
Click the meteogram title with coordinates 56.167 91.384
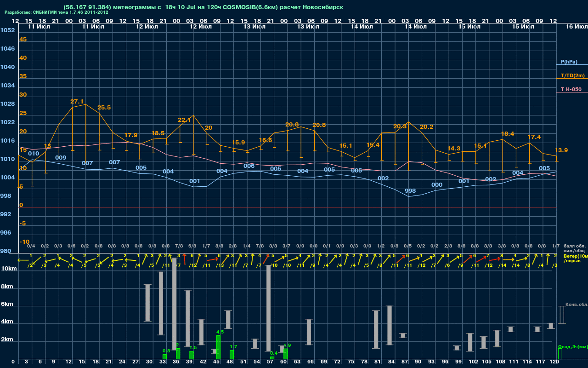pyautogui.click(x=203, y=7)
